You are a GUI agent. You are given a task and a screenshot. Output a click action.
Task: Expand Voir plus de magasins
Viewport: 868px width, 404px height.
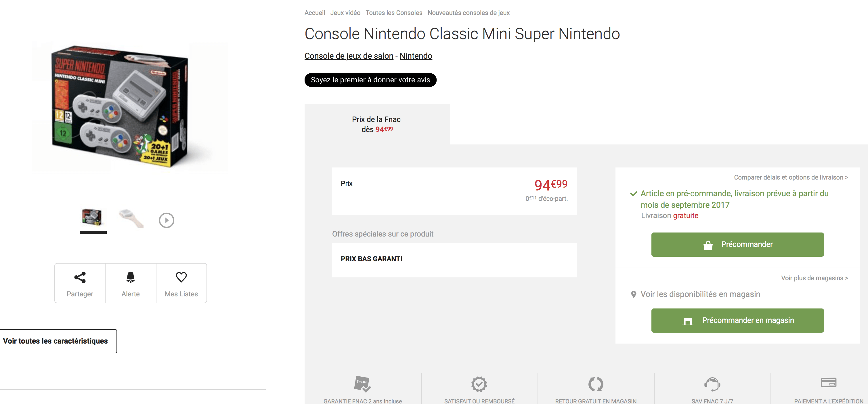click(815, 278)
